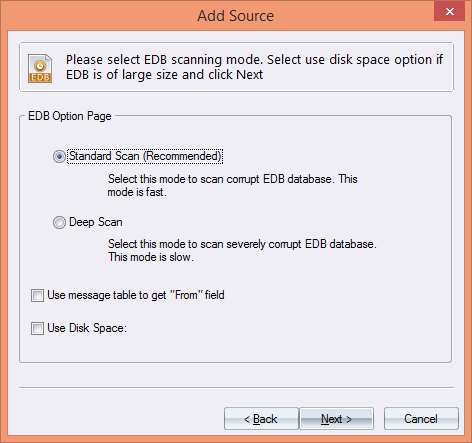Click the 'Please select EDB scanning mode' instruction text
Image resolution: width=472 pixels, height=443 pixels.
pyautogui.click(x=164, y=60)
